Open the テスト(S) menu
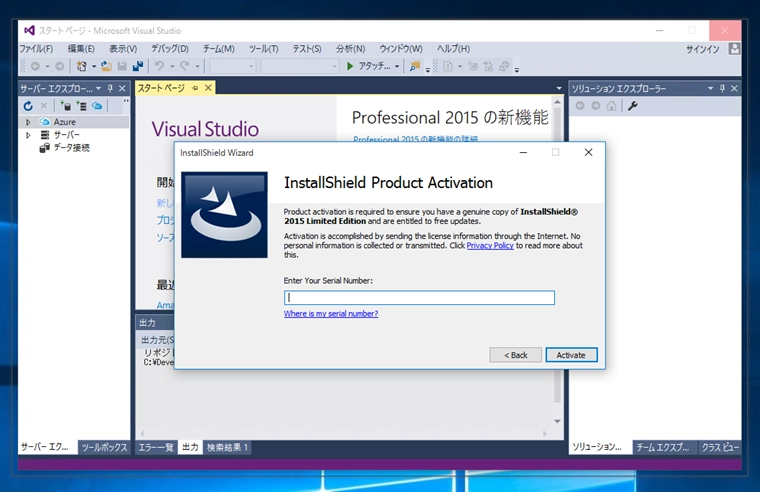 [x=307, y=49]
